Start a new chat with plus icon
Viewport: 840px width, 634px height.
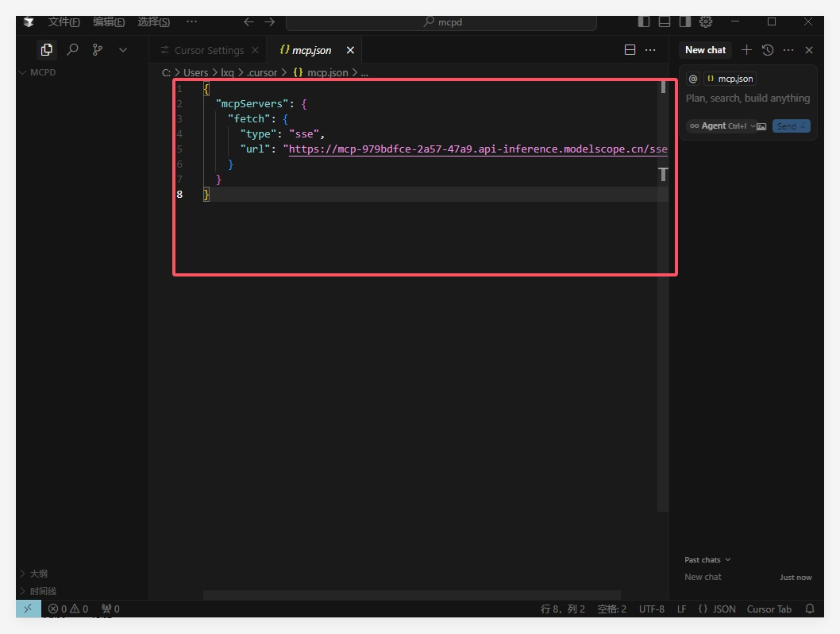coord(746,50)
